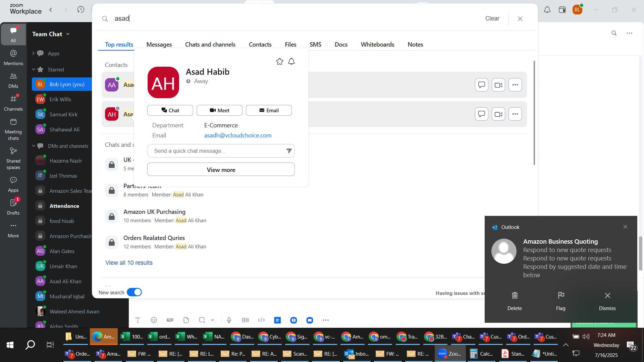Select the SMS tab
The height and width of the screenshot is (362, 644).
[x=315, y=45]
